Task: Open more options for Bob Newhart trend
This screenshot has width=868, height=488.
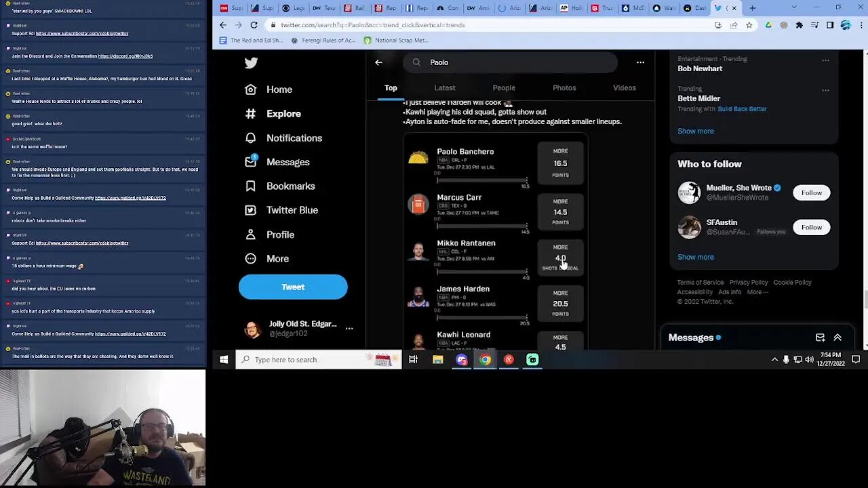Action: pos(825,60)
